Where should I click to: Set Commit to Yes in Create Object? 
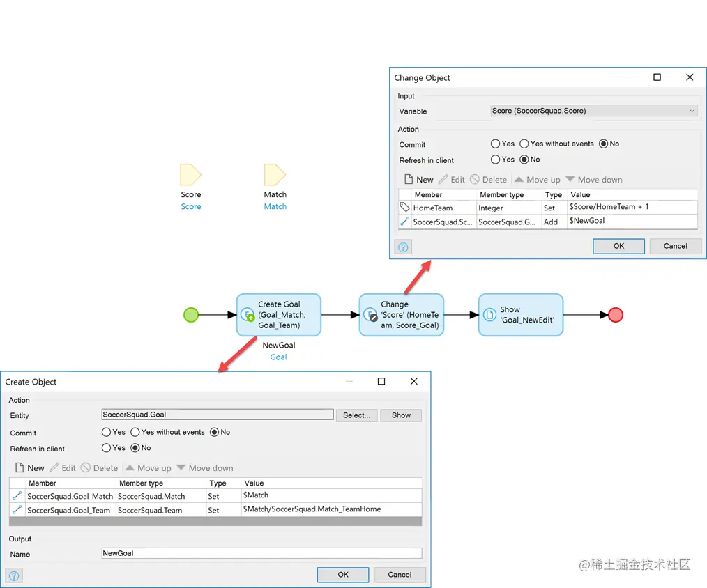(106, 432)
